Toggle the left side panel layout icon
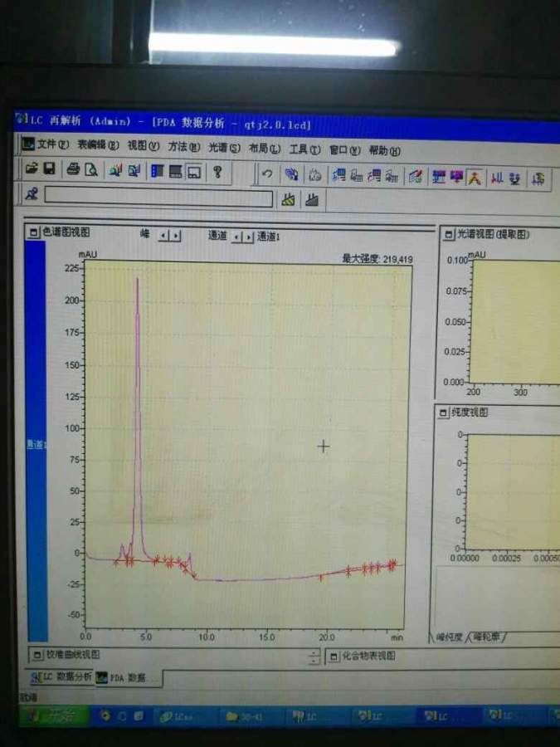Image resolution: width=560 pixels, height=747 pixels. (157, 171)
